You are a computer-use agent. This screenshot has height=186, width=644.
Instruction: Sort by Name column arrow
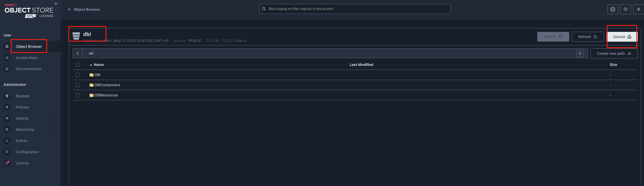(91, 65)
